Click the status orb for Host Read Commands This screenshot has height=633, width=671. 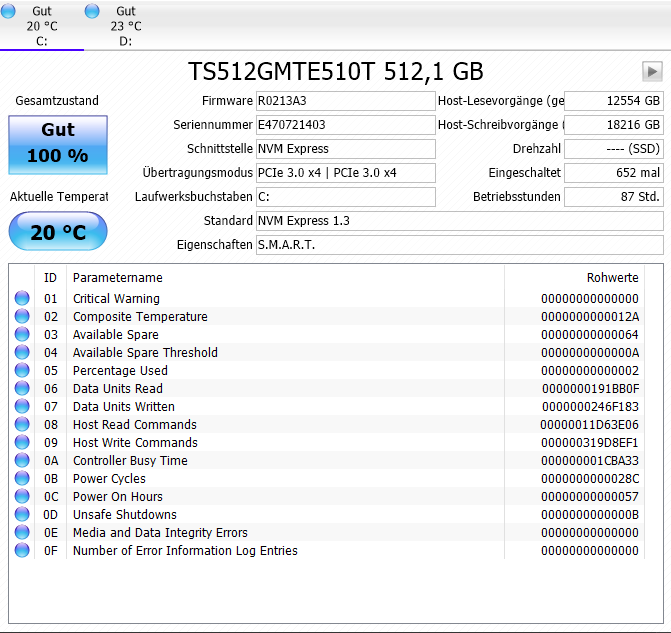click(x=22, y=424)
